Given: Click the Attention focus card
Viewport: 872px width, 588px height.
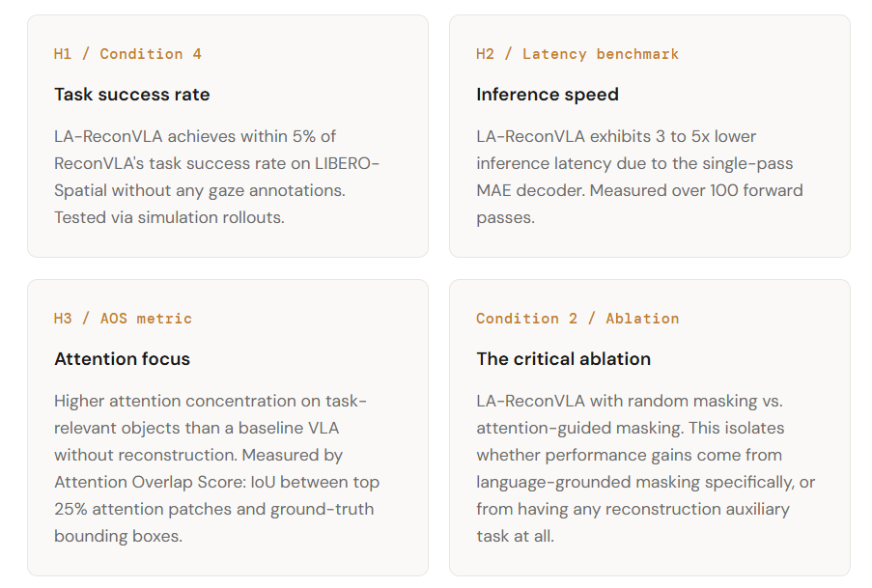Looking at the screenshot, I should [228, 428].
